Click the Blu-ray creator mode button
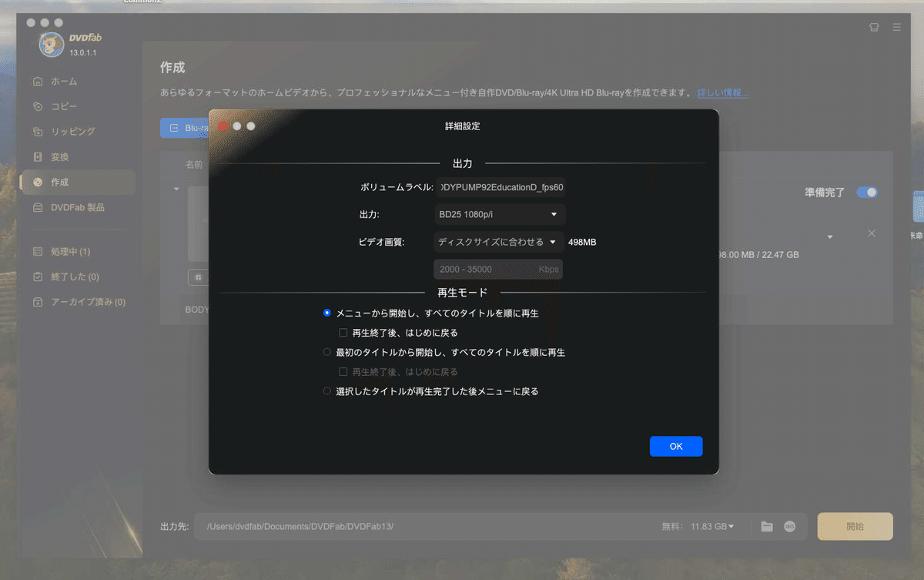The width and height of the screenshot is (924, 580). coord(186,128)
